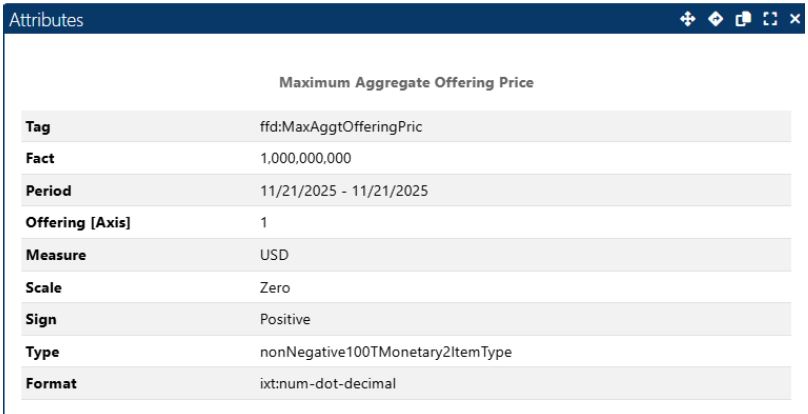Screen dimensions: 808x414
Task: Close the Attributes panel
Action: click(795, 19)
